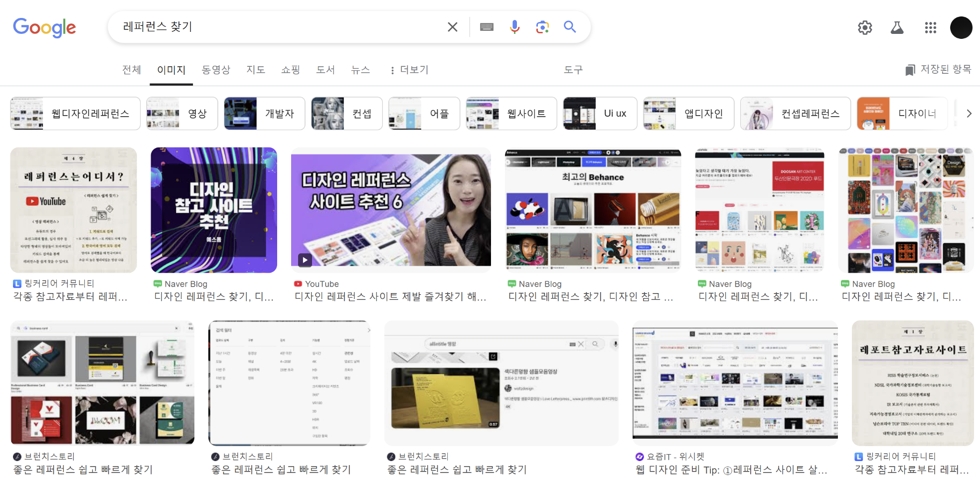Filter by 어플 chip
980x482 pixels.
pos(424,114)
